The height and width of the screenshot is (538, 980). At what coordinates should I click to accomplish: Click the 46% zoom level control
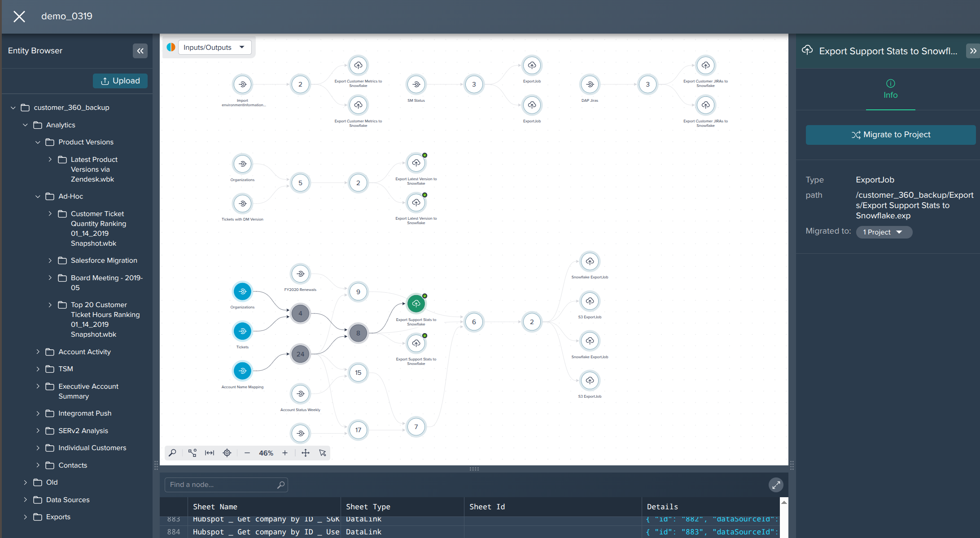coord(266,453)
